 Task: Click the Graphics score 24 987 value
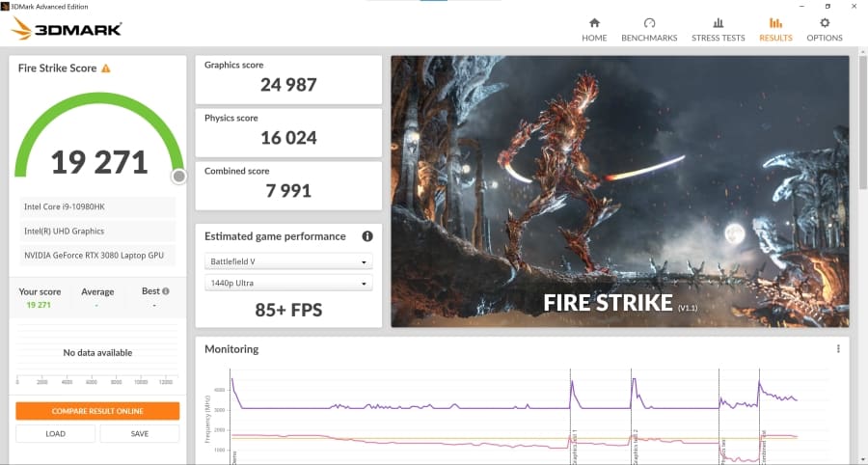(288, 85)
